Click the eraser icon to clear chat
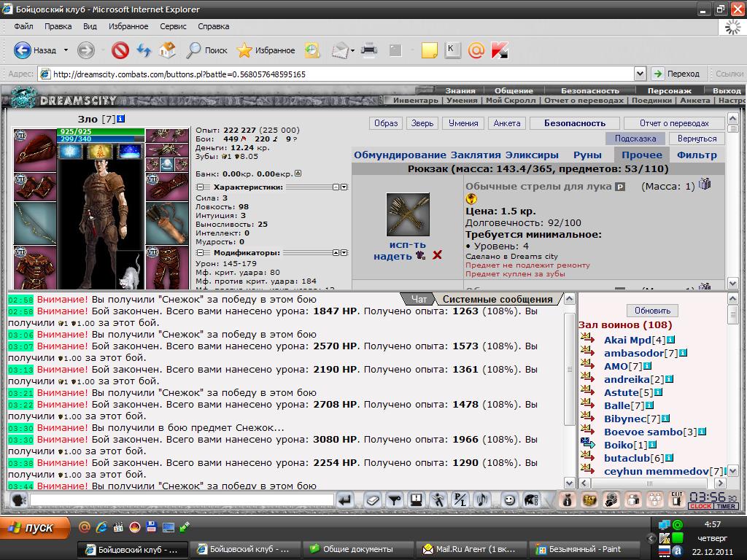747x560 pixels. pos(372,500)
